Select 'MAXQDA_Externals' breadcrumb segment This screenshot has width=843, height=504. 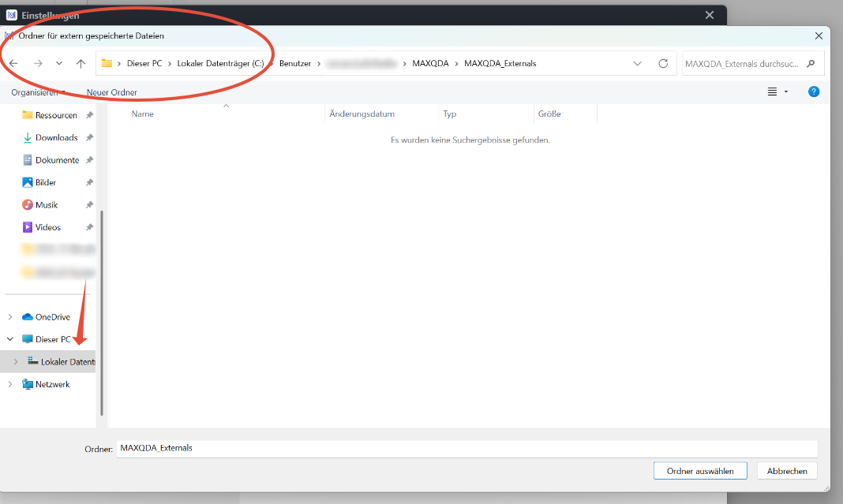[500, 63]
